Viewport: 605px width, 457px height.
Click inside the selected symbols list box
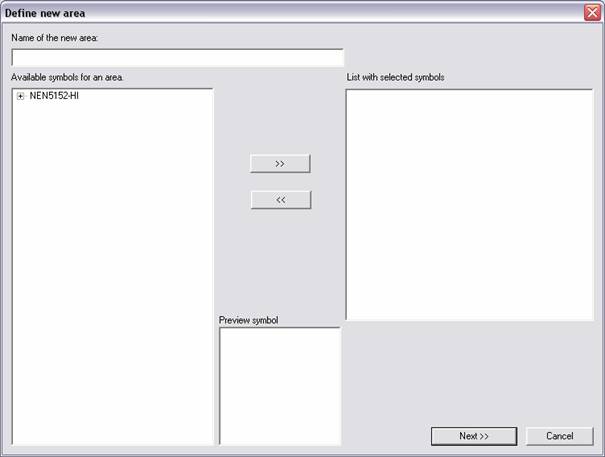click(469, 205)
